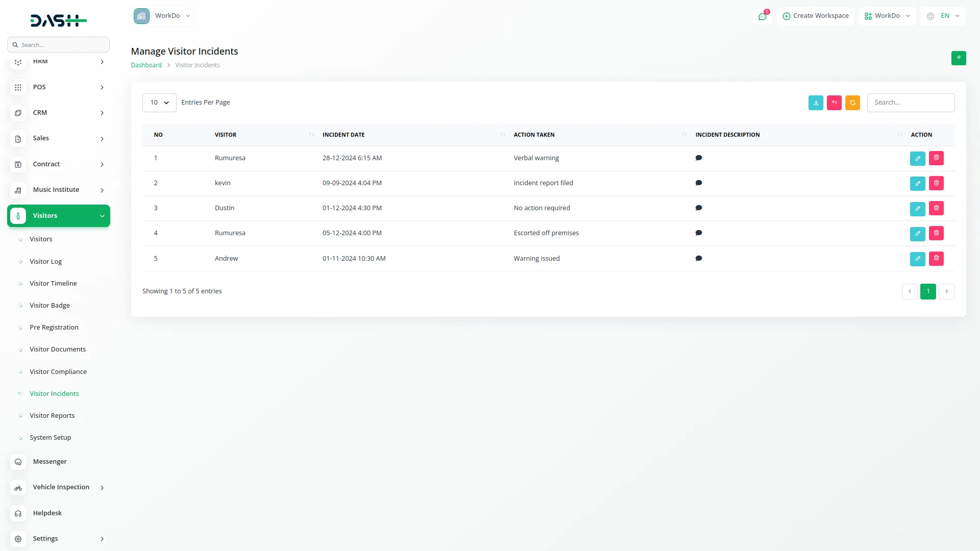980x551 pixels.
Task: Open Visitor Reports submenu item
Action: pyautogui.click(x=52, y=415)
